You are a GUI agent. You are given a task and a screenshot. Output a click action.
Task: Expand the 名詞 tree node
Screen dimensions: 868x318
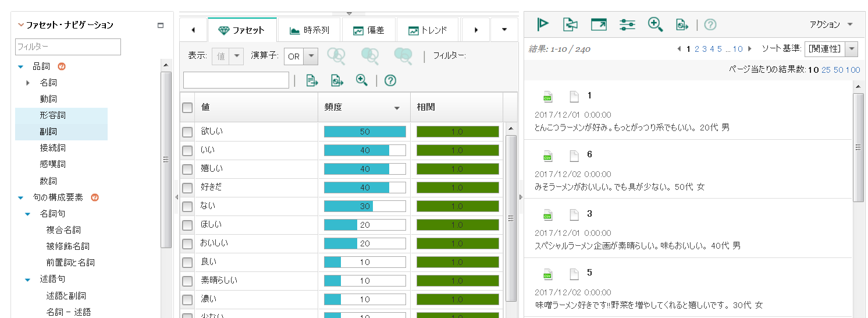click(28, 83)
